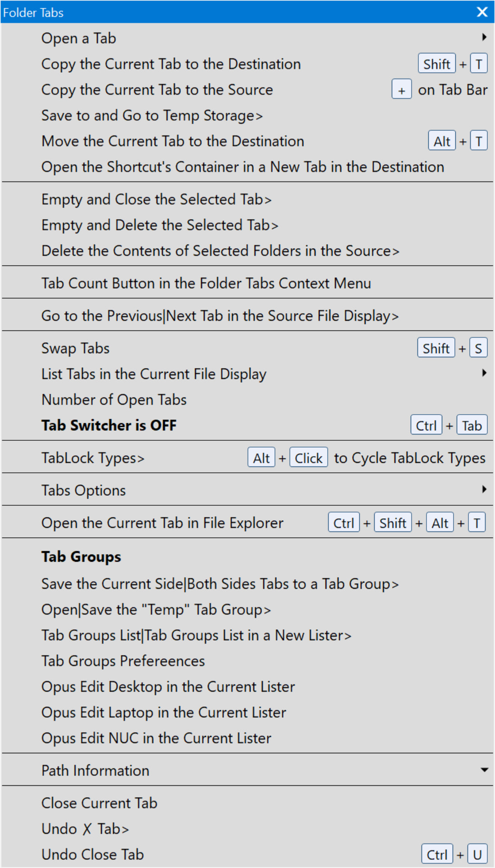Expand the Path Information dropdown arrow
The height and width of the screenshot is (868, 495).
484,770
